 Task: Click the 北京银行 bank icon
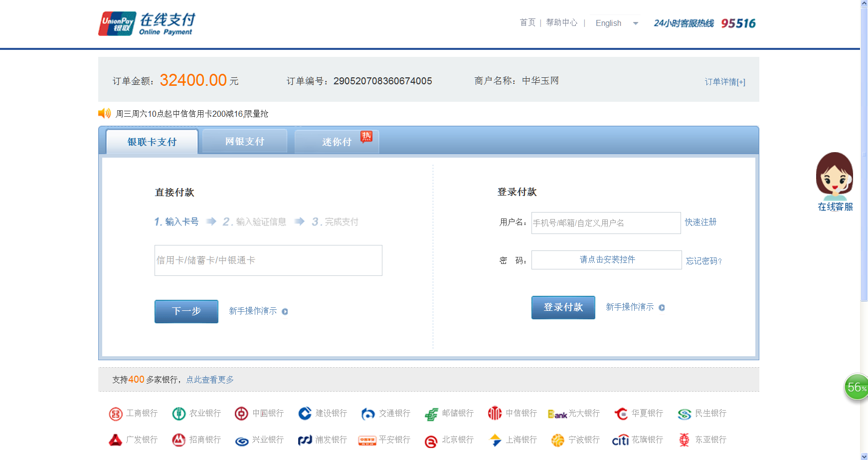click(431, 441)
